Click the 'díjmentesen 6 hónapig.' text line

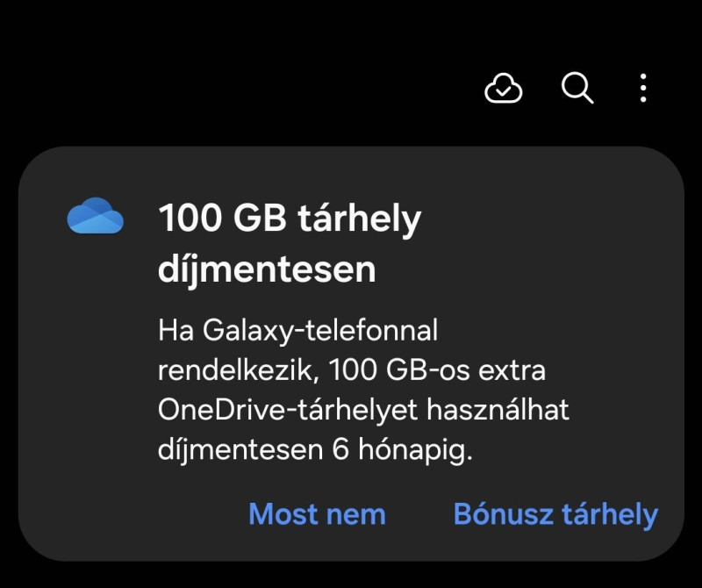point(315,449)
